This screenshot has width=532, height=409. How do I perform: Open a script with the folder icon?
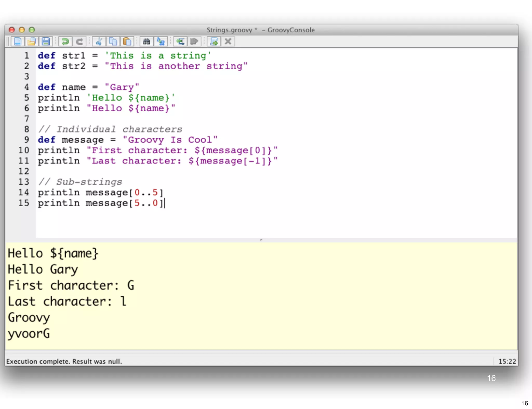(x=32, y=42)
